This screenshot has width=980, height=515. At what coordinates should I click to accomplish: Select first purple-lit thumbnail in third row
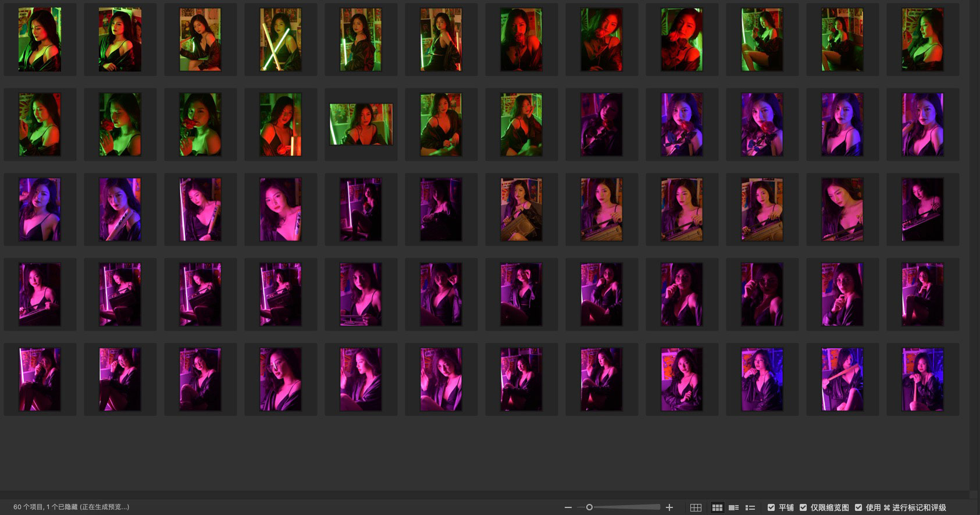tap(40, 209)
